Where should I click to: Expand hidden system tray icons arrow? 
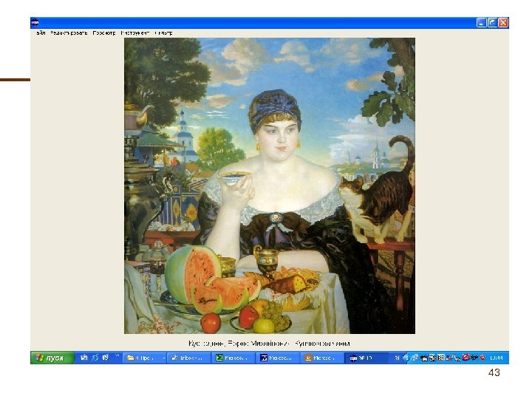coord(406,358)
